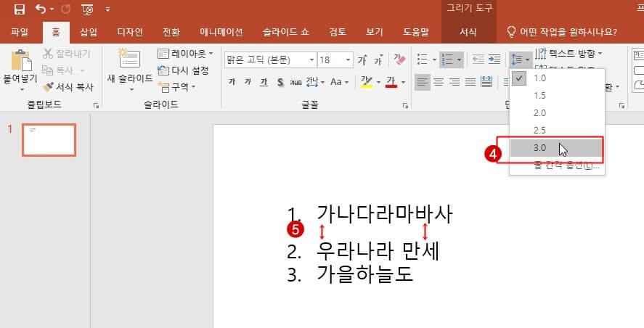
Task: Save the presentation from the quick access toolbar
Action: 20,9
